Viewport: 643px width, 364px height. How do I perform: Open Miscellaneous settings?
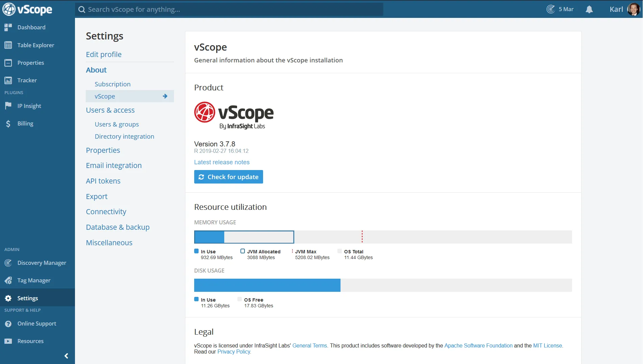click(109, 243)
